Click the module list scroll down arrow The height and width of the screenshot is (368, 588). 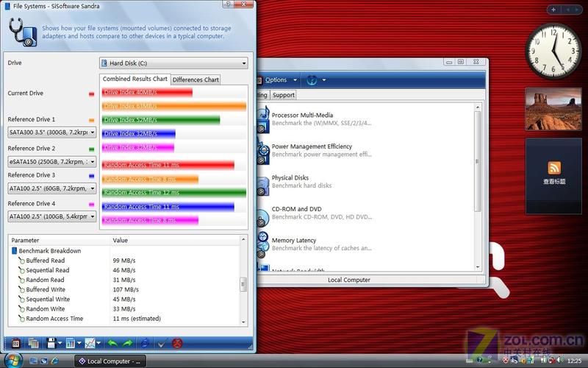478,266
